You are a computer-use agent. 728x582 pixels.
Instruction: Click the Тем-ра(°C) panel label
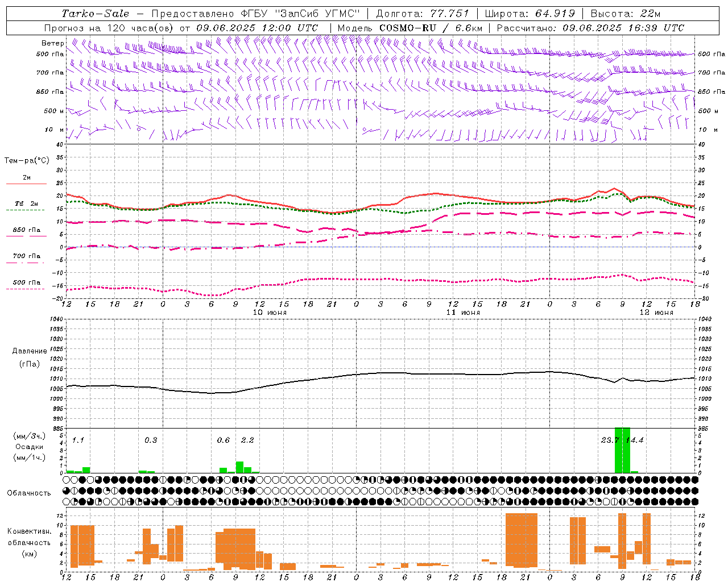pyautogui.click(x=27, y=161)
